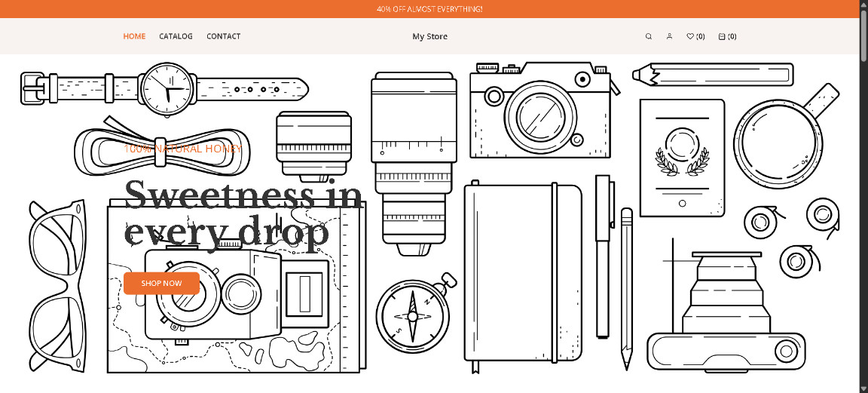Go to the HOME menu item
The width and height of the screenshot is (868, 393).
134,36
